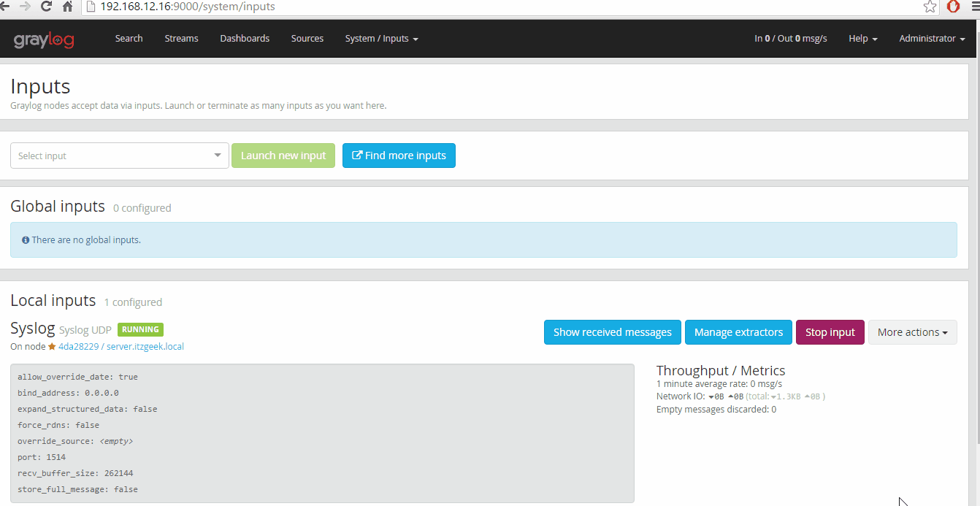Expand the System / Inputs menu
The height and width of the screenshot is (506, 980).
pos(381,39)
